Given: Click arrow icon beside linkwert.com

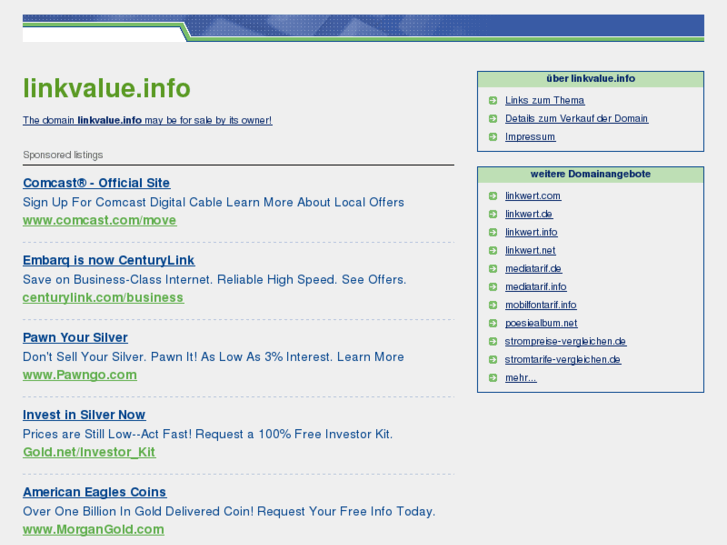Looking at the screenshot, I should tap(493, 196).
